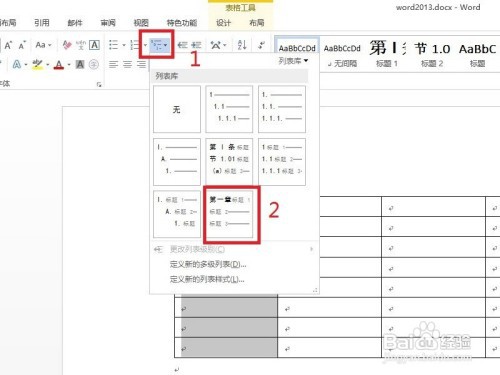Image resolution: width=500 pixels, height=375 pixels.
Task: Open the 视图 ribbon tab
Action: [141, 23]
